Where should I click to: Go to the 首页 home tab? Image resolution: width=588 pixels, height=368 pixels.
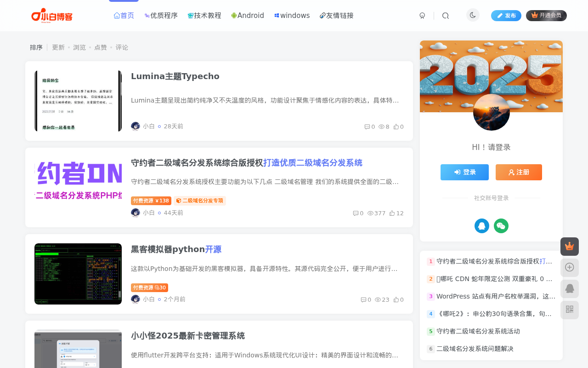pyautogui.click(x=124, y=16)
